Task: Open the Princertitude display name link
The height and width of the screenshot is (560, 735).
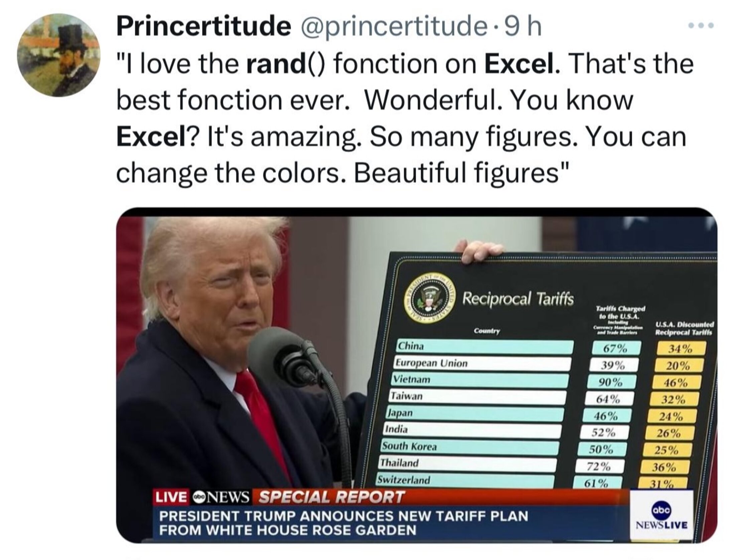Action: pyautogui.click(x=203, y=27)
